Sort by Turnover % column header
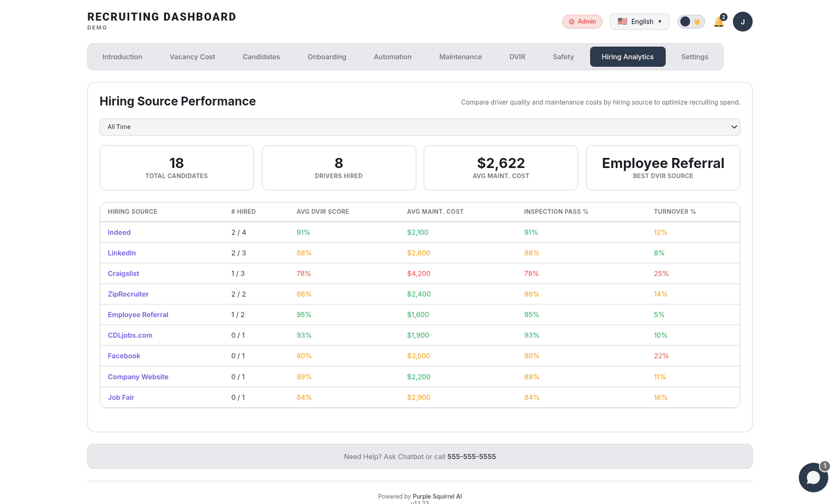The image size is (840, 504). tap(674, 212)
